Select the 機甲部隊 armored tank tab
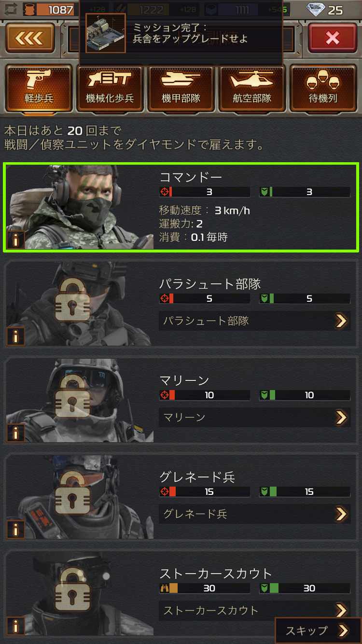Screen dimensions: 362x644 click(x=181, y=88)
